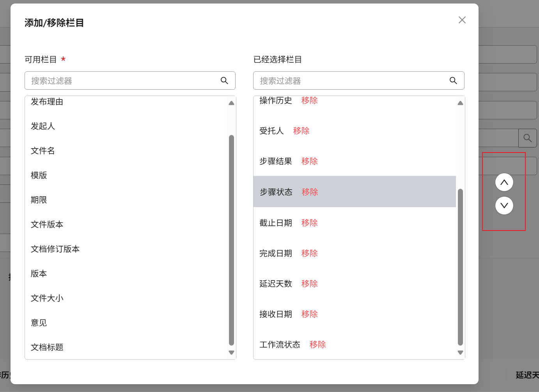Click 移除 next to 步骤状态

(310, 192)
